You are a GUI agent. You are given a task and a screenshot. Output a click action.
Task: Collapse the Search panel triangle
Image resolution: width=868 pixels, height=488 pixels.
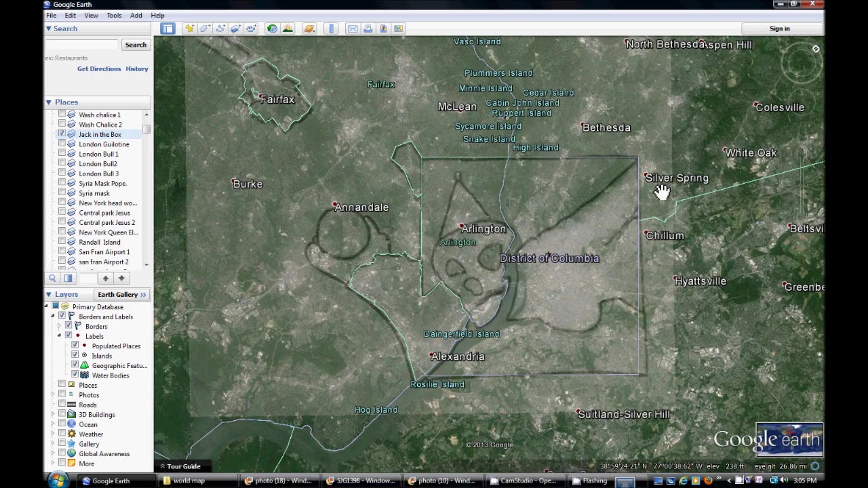[x=49, y=28]
